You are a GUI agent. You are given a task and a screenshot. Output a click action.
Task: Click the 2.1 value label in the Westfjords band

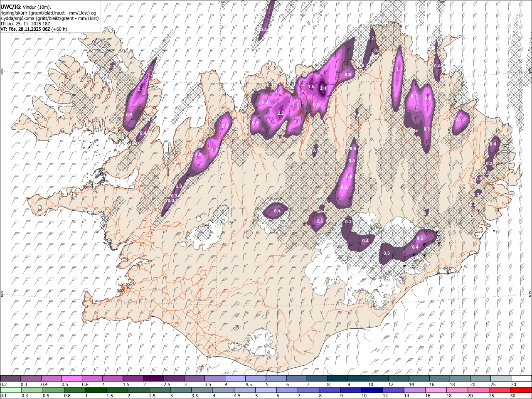[141, 89]
